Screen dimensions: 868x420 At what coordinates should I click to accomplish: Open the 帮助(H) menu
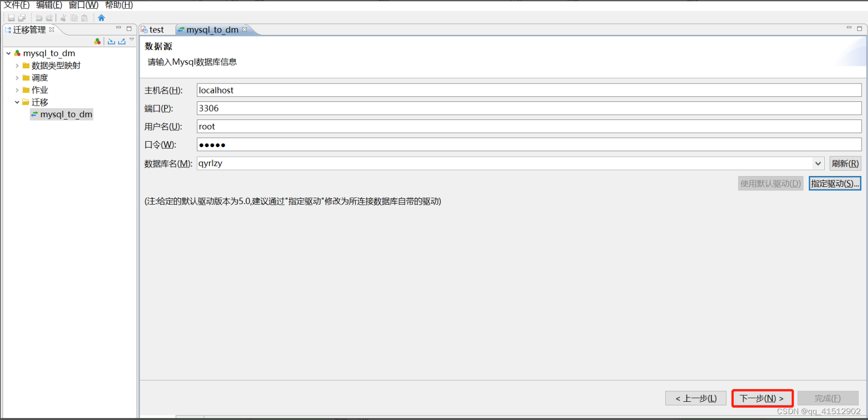tap(119, 5)
